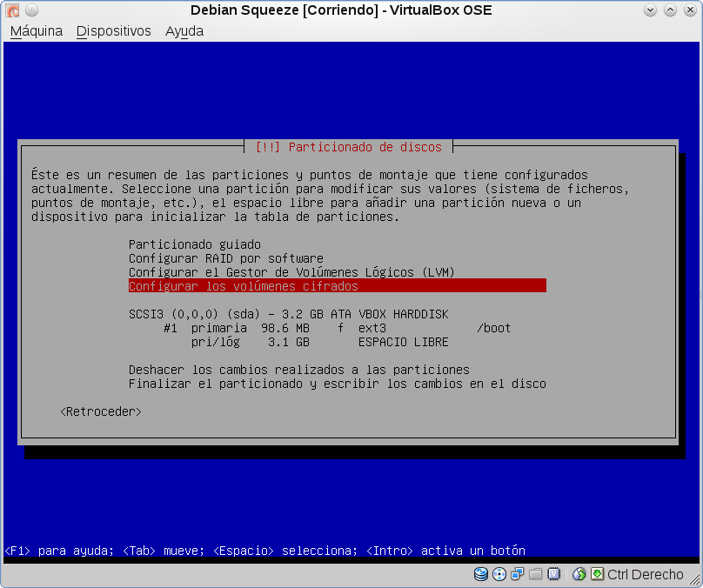Viewport: 703px width, 588px height.
Task: Click the CD/DVD drive status icon
Action: click(499, 574)
